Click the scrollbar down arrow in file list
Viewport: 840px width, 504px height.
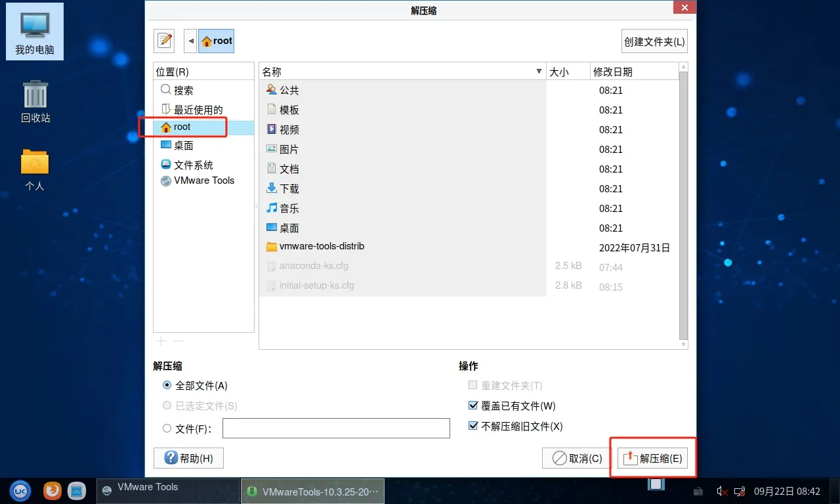click(x=683, y=345)
